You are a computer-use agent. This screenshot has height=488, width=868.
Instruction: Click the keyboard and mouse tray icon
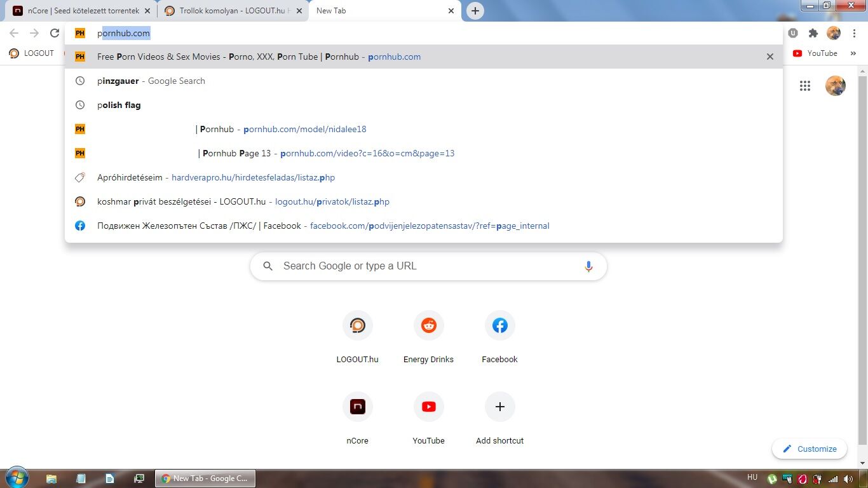[787, 479]
